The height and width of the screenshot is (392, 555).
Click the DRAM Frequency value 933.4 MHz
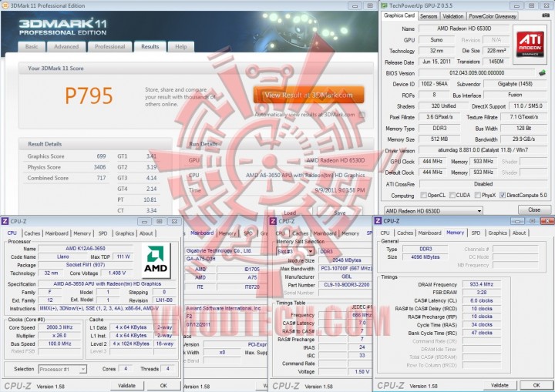(481, 284)
